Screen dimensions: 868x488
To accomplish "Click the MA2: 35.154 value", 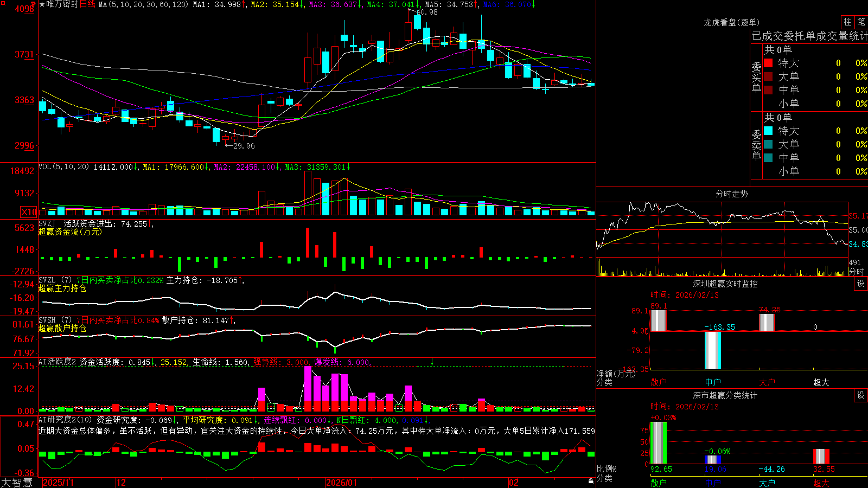I will [275, 4].
